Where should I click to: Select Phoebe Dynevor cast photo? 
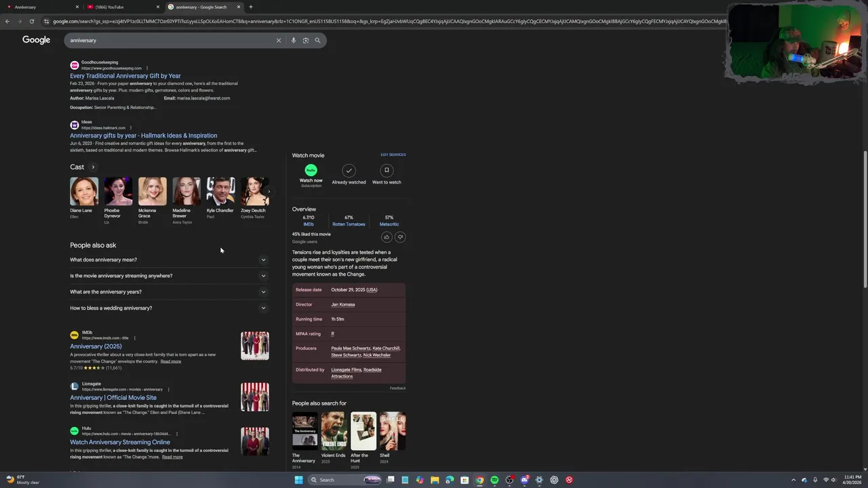(118, 191)
